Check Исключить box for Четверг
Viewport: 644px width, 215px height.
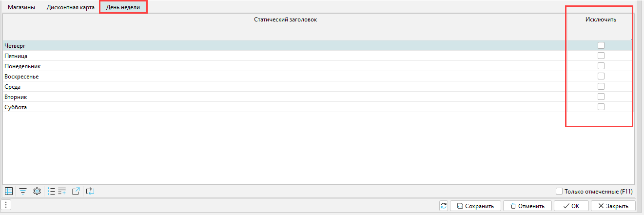tap(601, 45)
